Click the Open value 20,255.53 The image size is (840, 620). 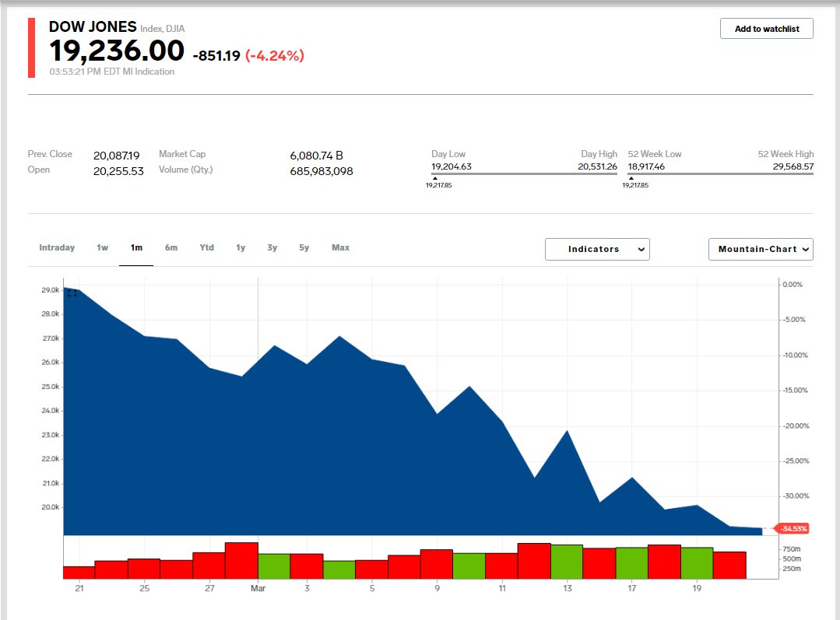[118, 171]
